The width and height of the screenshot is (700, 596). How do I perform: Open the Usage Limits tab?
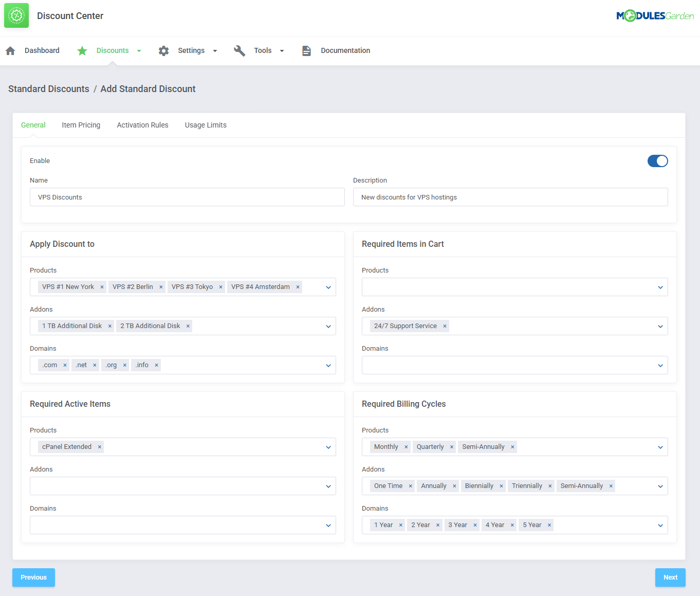pyautogui.click(x=205, y=125)
